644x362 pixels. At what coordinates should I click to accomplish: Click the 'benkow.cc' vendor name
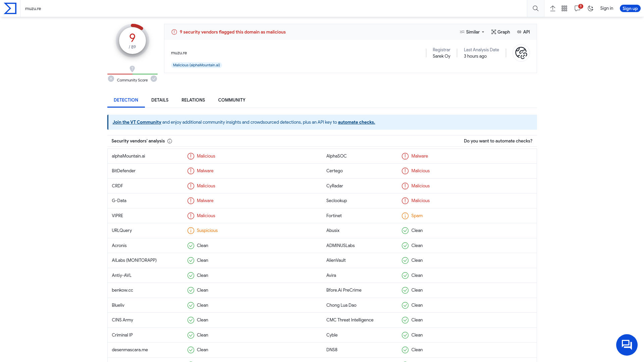(122, 290)
